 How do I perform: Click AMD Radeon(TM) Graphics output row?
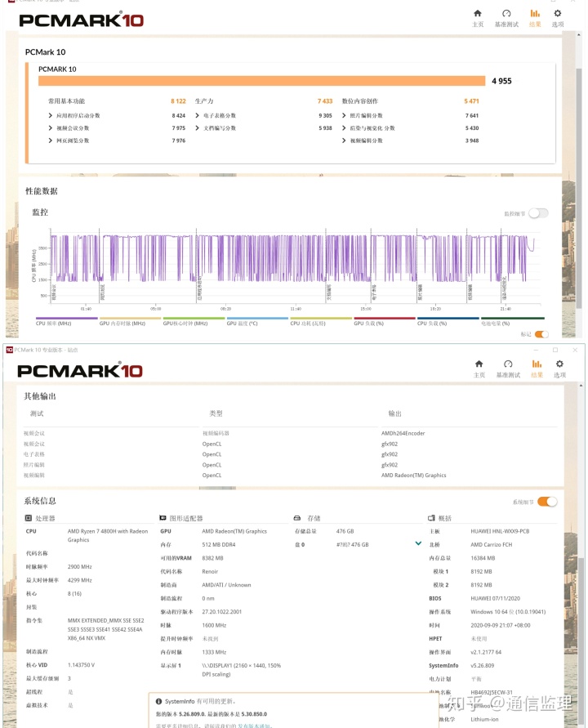(413, 476)
